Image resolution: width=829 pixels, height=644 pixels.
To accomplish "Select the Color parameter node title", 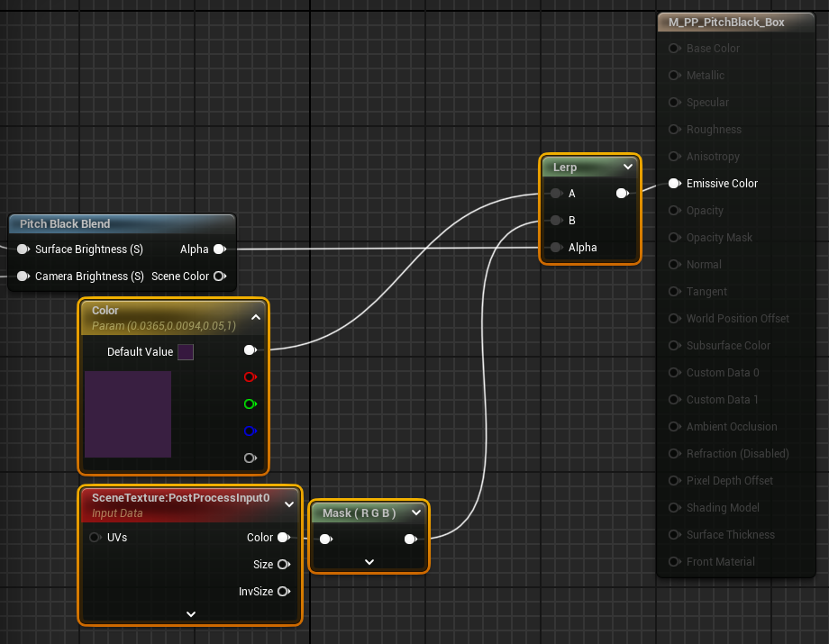I will (105, 311).
